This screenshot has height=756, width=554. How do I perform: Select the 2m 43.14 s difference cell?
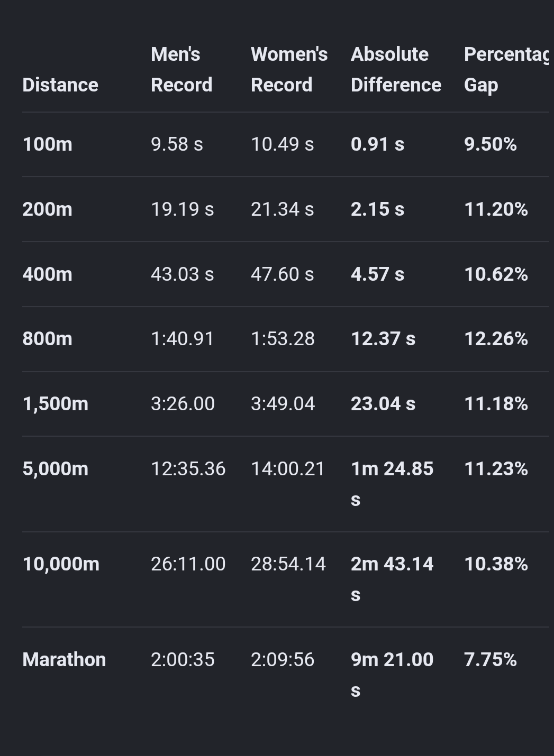pyautogui.click(x=392, y=579)
